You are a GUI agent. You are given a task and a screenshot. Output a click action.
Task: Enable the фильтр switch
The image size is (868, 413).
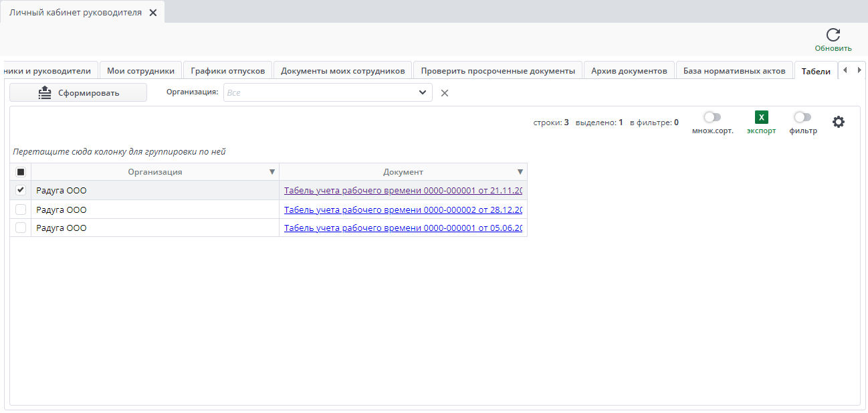pyautogui.click(x=802, y=117)
